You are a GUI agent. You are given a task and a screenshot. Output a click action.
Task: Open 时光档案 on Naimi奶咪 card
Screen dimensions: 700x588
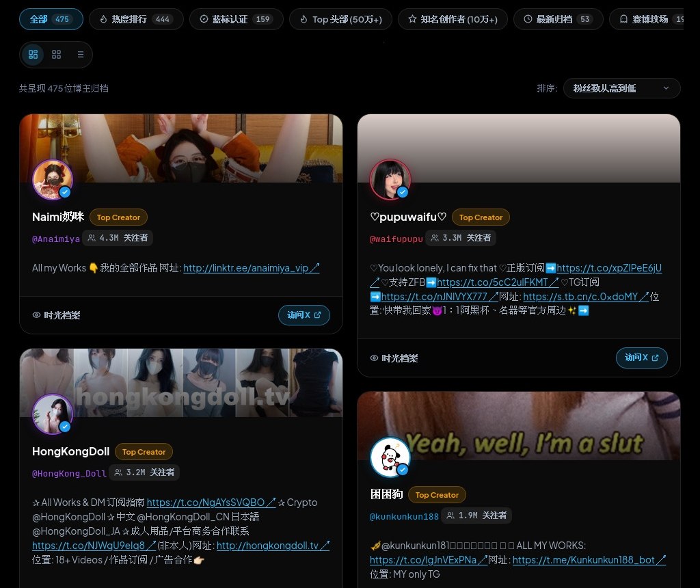pos(56,315)
